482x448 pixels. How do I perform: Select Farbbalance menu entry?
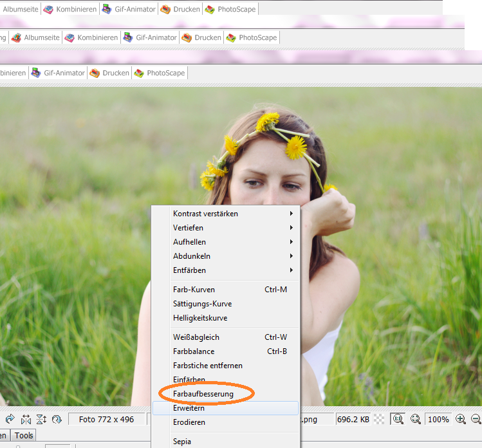click(225, 351)
